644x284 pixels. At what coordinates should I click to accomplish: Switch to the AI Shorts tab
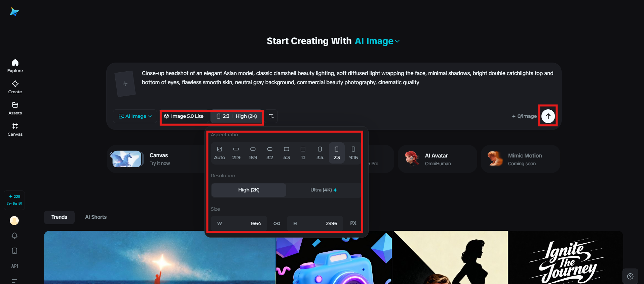[96, 217]
